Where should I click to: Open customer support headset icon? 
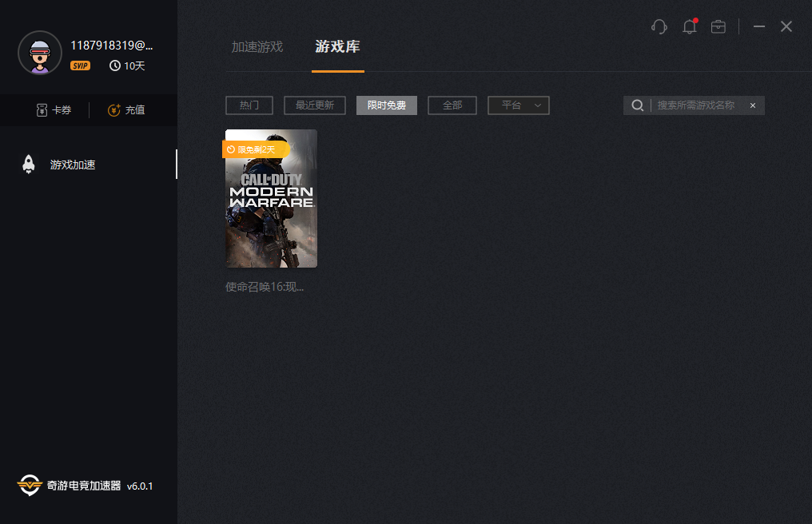[x=659, y=26]
